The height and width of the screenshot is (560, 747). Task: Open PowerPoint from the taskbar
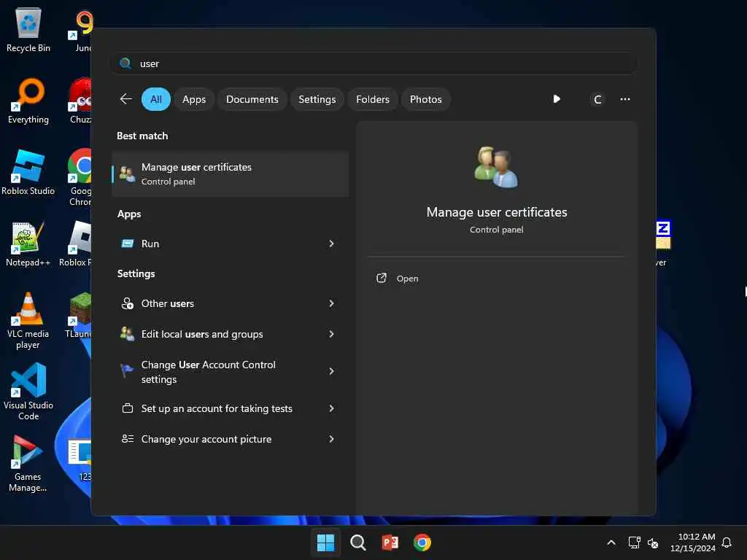390,542
